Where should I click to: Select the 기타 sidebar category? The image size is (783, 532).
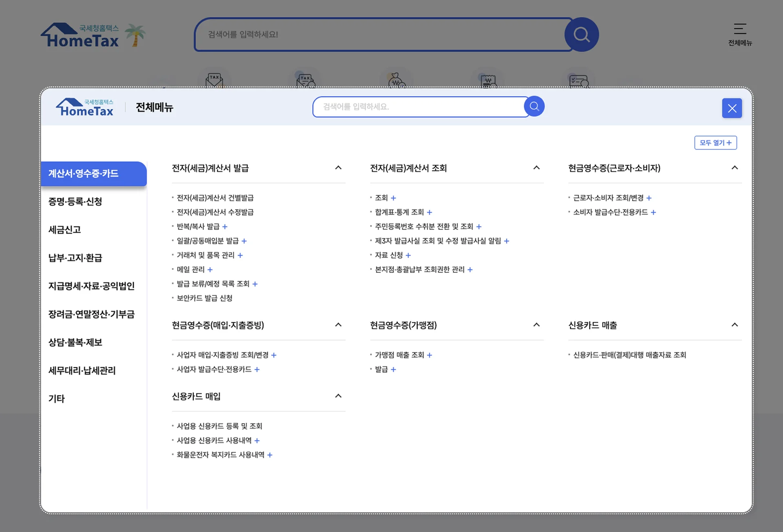tap(57, 399)
